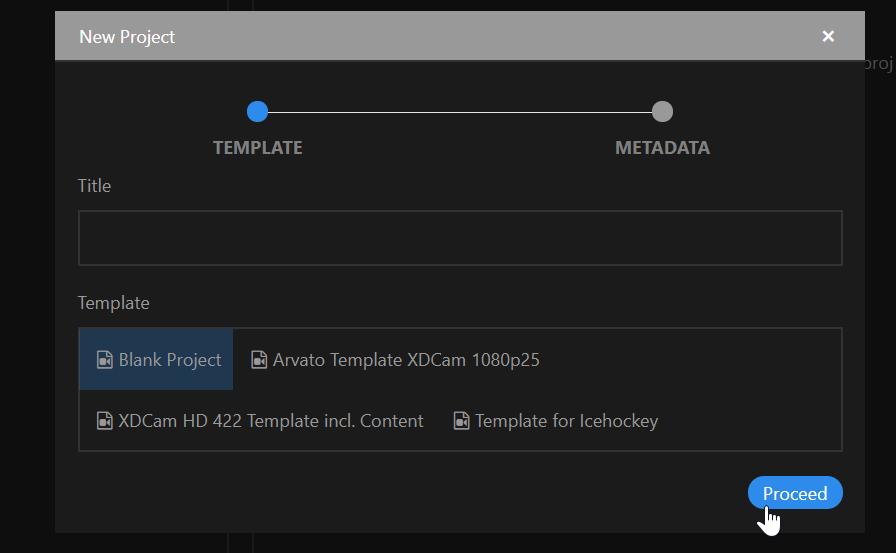Click the Template section label

point(113,303)
